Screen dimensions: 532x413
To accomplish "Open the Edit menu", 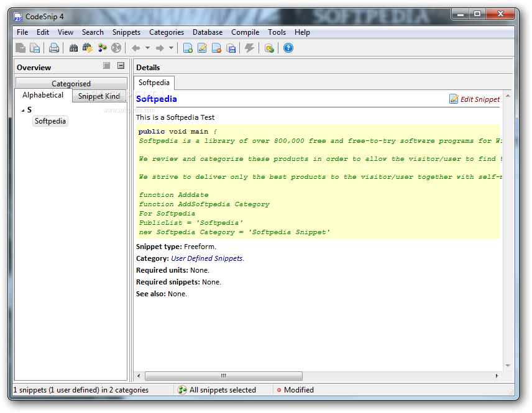I will pyautogui.click(x=43, y=32).
